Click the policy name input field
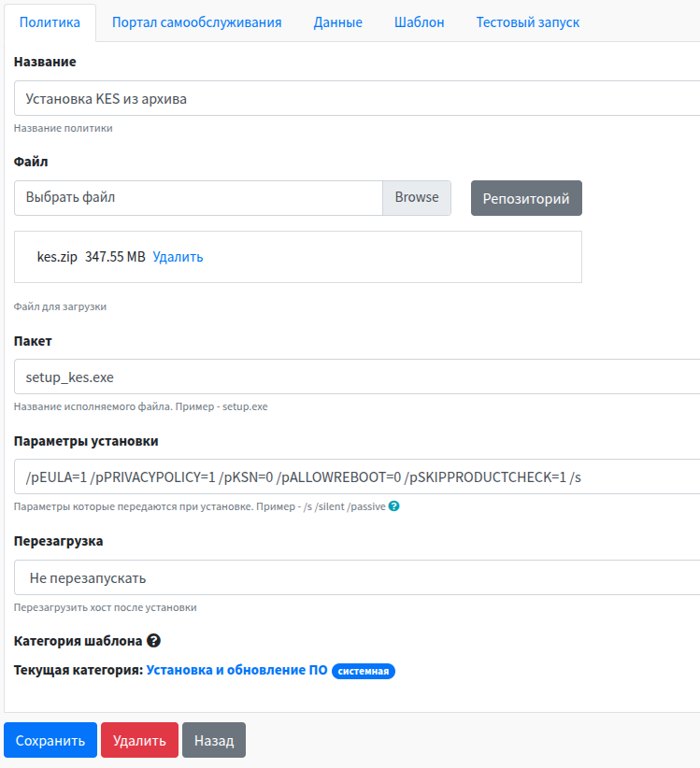 pyautogui.click(x=355, y=98)
